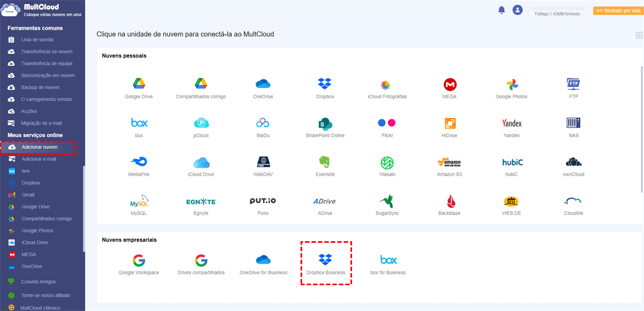The image size is (644, 311).
Task: Select the Evernote icon
Action: coord(324,162)
